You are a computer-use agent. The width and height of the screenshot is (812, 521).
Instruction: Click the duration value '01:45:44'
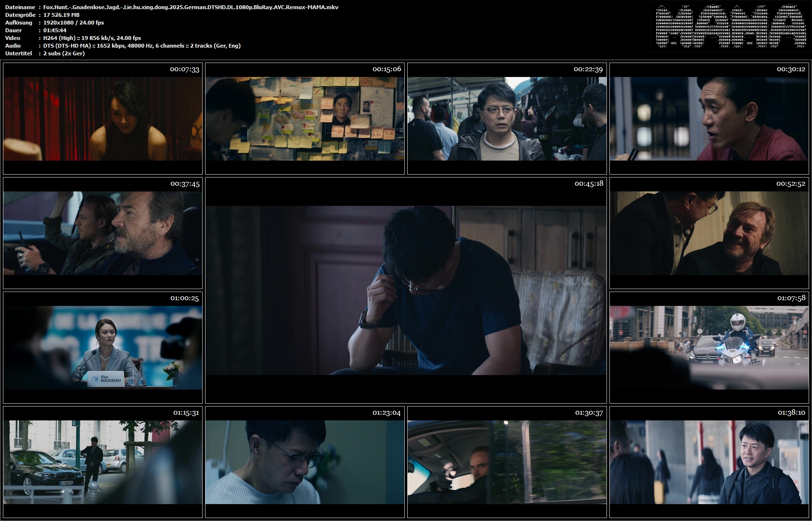pos(55,30)
